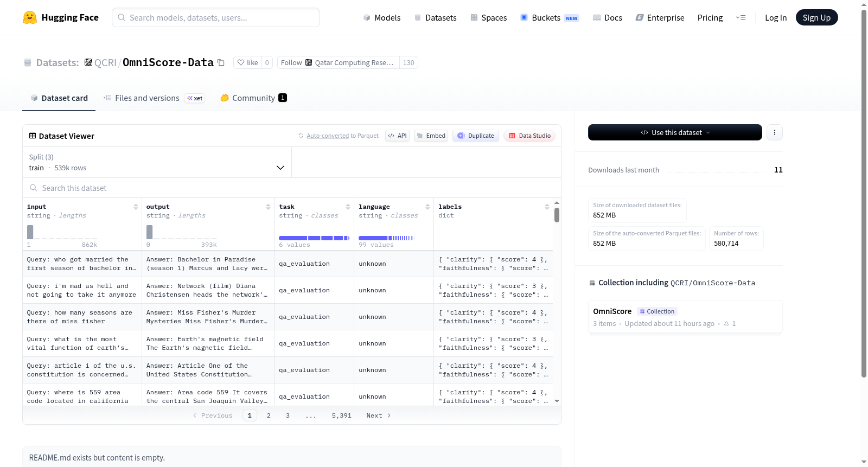Go to page 2 of the viewer
Viewport: 868px width, 467px height.
coord(269,415)
